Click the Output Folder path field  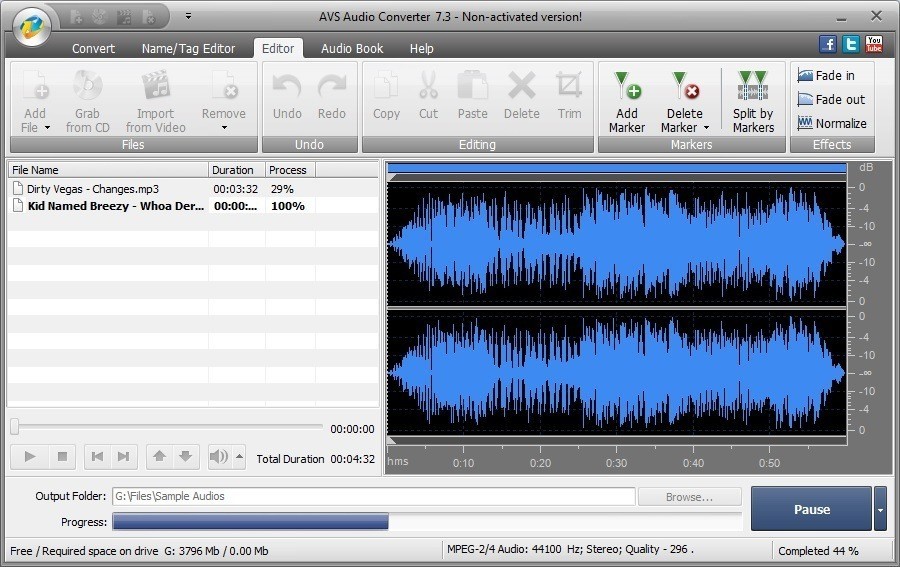pos(374,496)
